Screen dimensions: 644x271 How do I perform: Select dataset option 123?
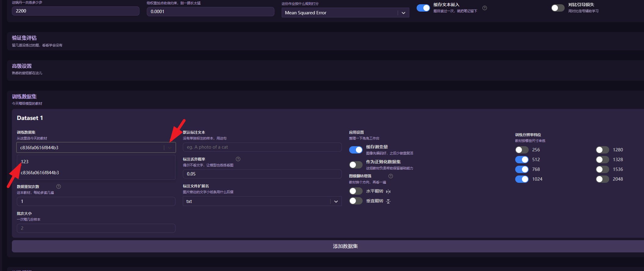(x=96, y=162)
